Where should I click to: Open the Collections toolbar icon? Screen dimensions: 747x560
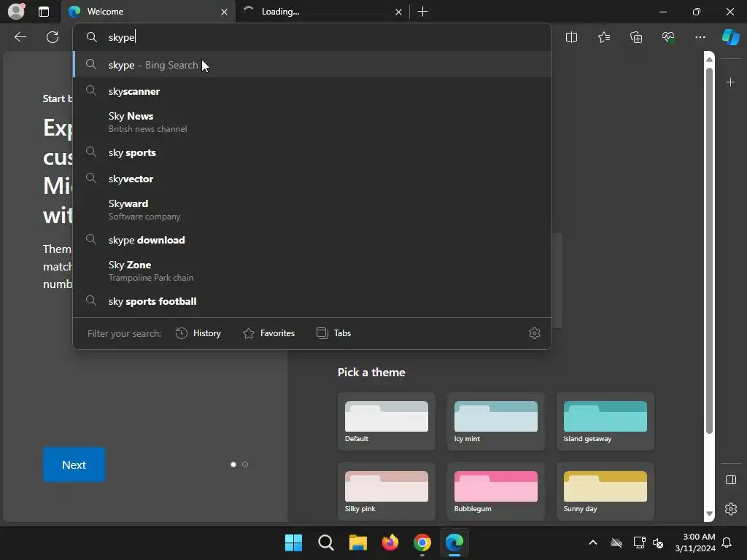pos(636,37)
